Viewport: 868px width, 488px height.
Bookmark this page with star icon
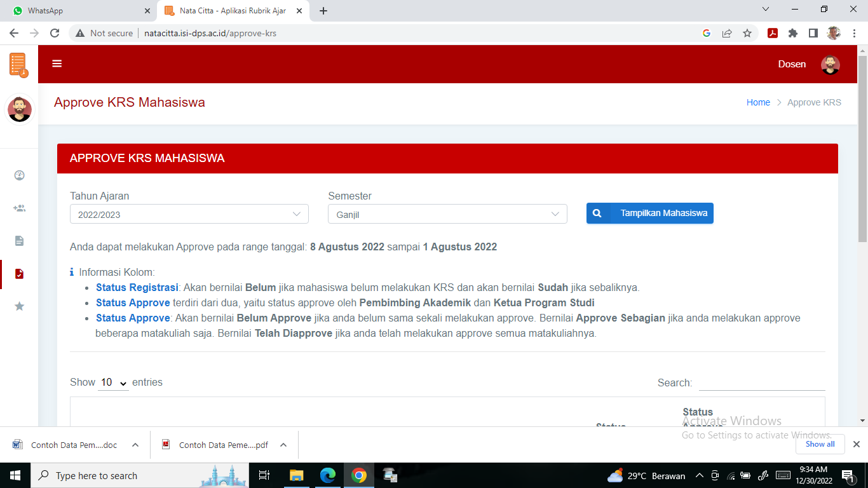click(747, 33)
